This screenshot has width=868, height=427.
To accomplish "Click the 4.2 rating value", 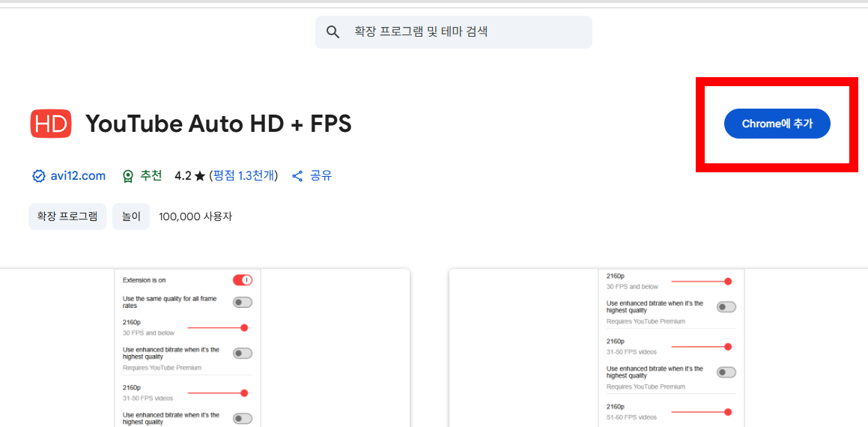I will [183, 176].
